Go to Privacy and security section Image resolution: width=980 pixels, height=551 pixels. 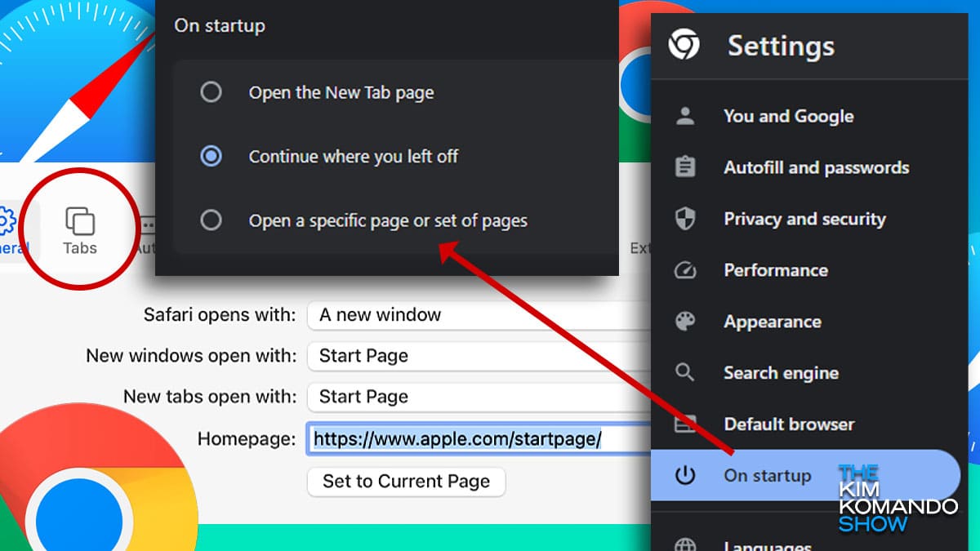[x=804, y=219]
